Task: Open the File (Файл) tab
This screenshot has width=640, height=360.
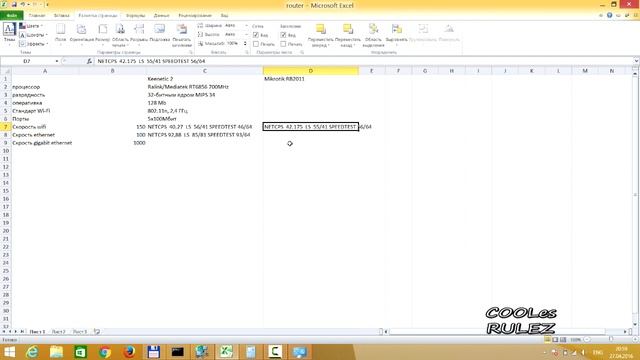Action: pyautogui.click(x=11, y=16)
